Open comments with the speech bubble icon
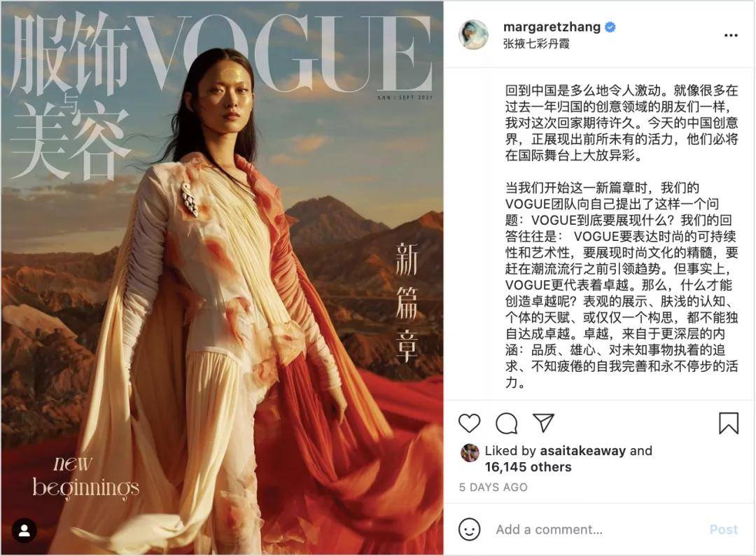Screen dimensions: 756x556 (x=506, y=424)
